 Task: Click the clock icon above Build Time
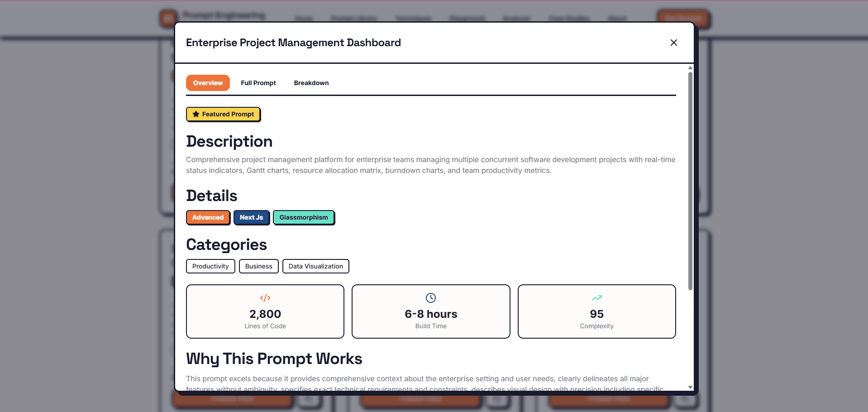[x=430, y=298]
